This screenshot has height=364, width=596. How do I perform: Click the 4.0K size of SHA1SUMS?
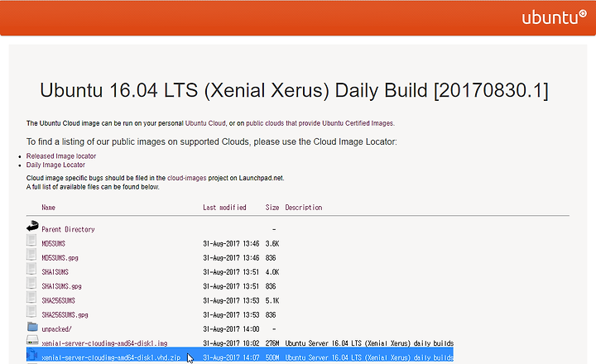272,272
